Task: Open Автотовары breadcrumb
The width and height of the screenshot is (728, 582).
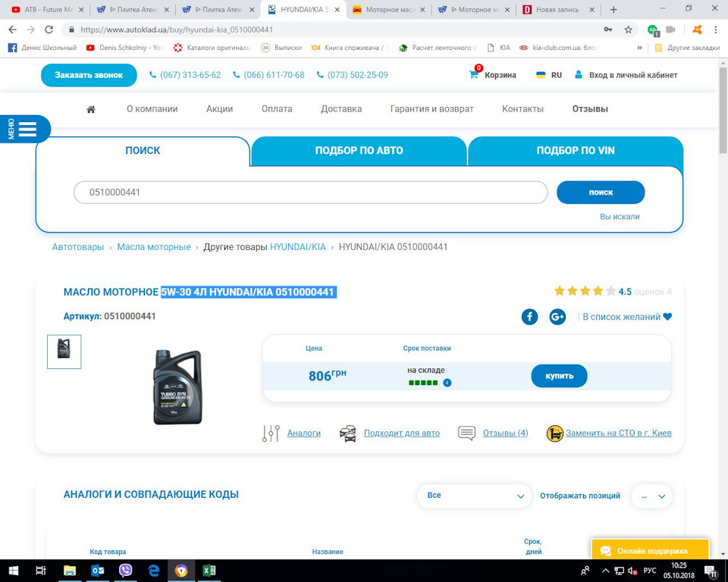Action: click(78, 247)
